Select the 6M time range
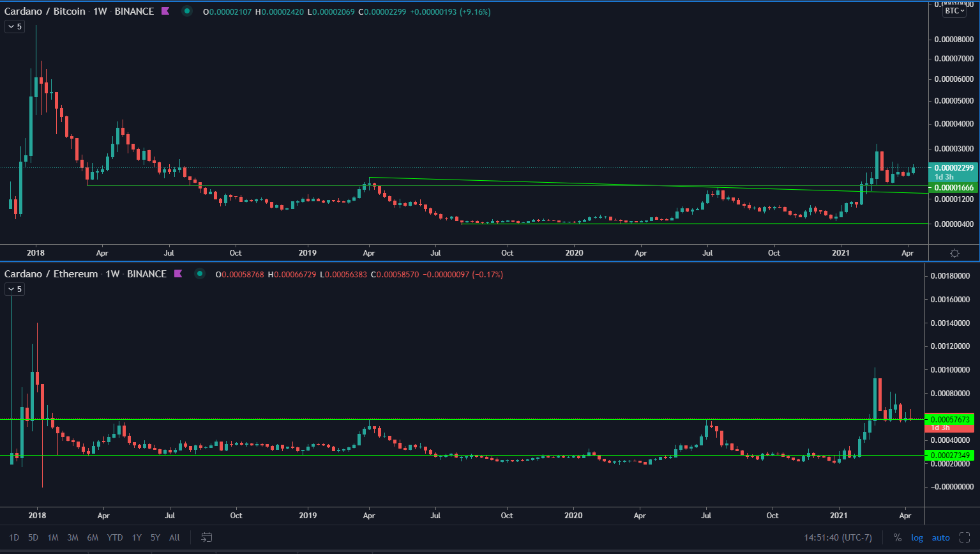Image resolution: width=980 pixels, height=554 pixels. pos(93,537)
